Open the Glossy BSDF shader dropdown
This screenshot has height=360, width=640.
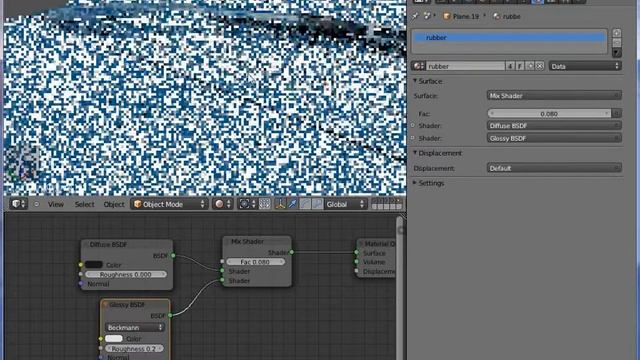(x=554, y=138)
